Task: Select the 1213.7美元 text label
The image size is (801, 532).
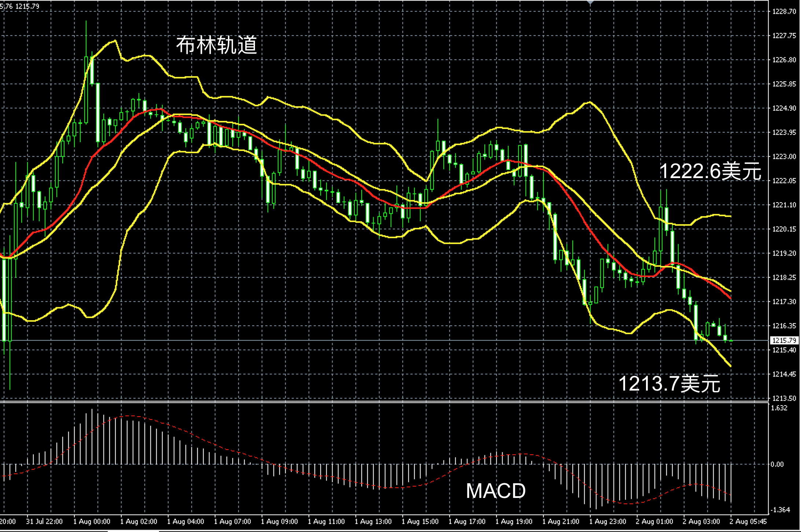Action: click(x=669, y=384)
